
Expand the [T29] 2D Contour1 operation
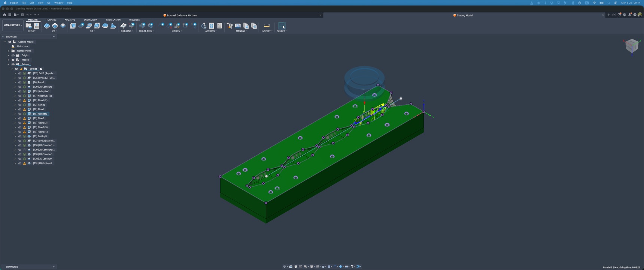point(15,87)
